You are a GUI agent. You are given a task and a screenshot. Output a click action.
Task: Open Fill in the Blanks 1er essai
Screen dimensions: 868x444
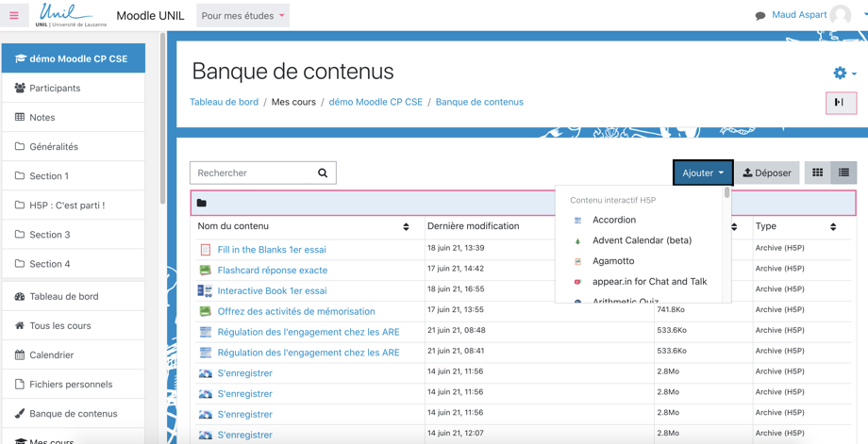pos(272,250)
